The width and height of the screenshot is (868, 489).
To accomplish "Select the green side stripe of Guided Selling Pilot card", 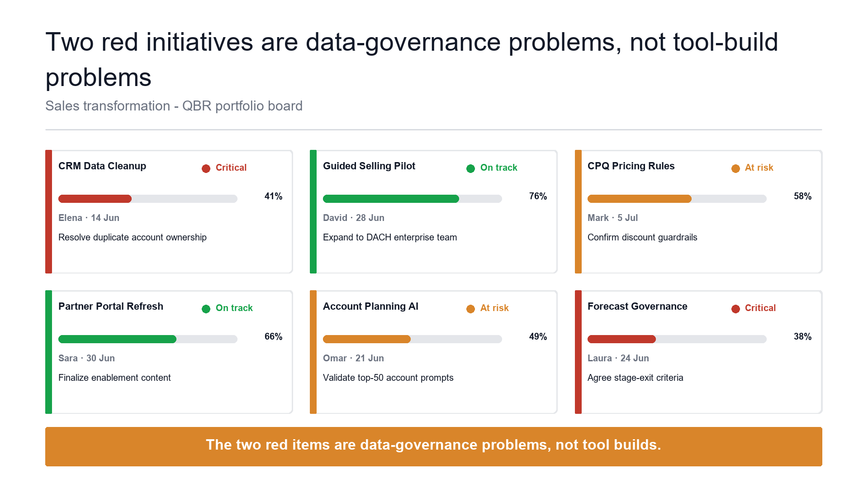I will coord(313,211).
